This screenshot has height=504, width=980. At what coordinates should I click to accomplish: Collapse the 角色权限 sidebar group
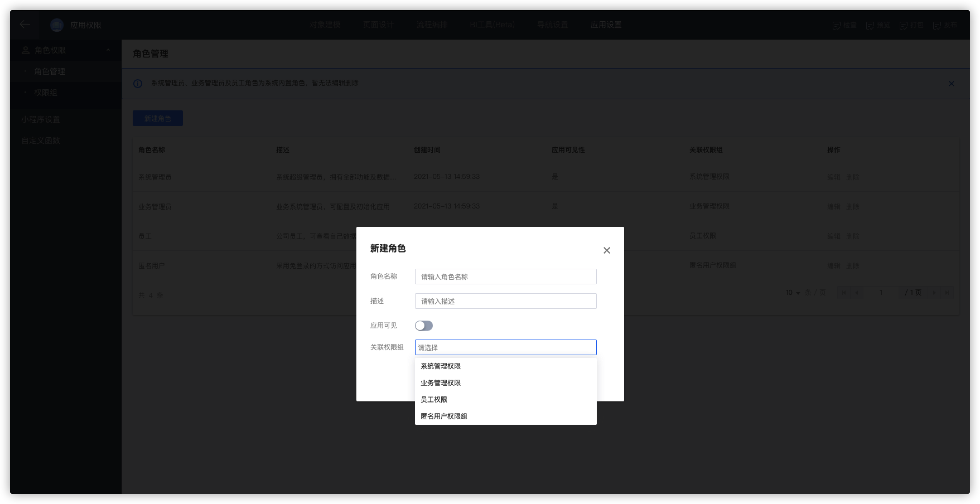[66, 50]
